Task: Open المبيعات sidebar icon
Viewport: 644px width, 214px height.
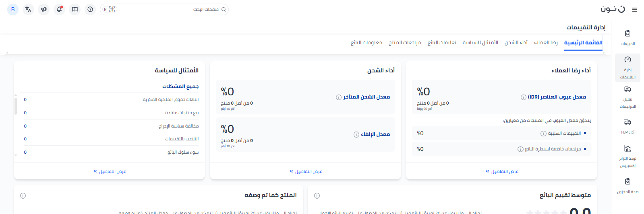Action: [627, 37]
